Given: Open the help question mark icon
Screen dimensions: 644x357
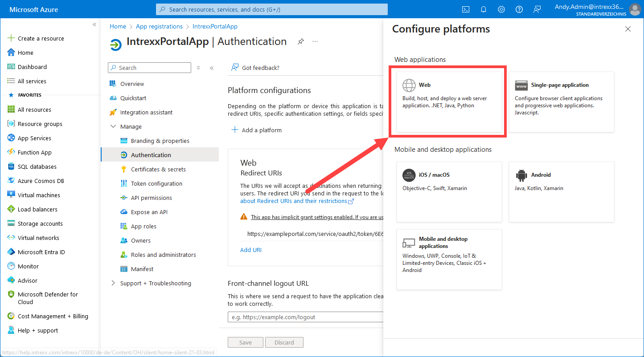Looking at the screenshot, I should (519, 9).
